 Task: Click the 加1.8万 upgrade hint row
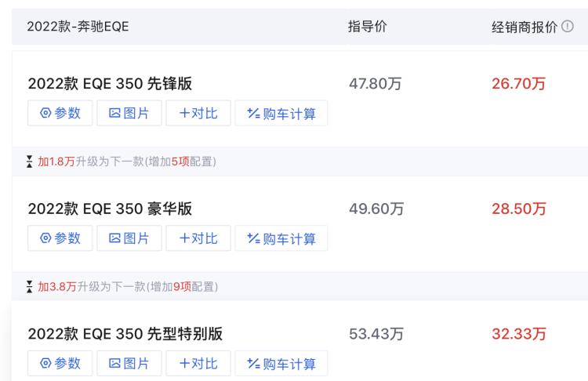pos(127,162)
